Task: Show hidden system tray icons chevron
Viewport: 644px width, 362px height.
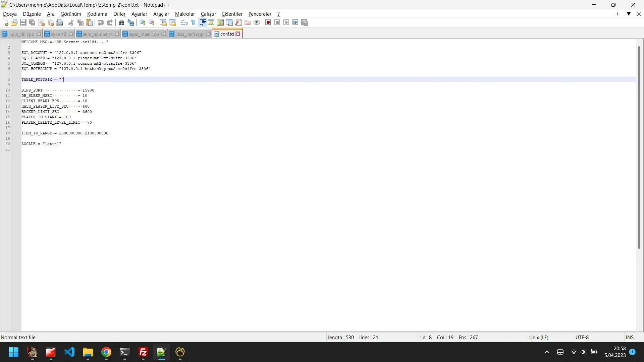Action: [x=547, y=352]
